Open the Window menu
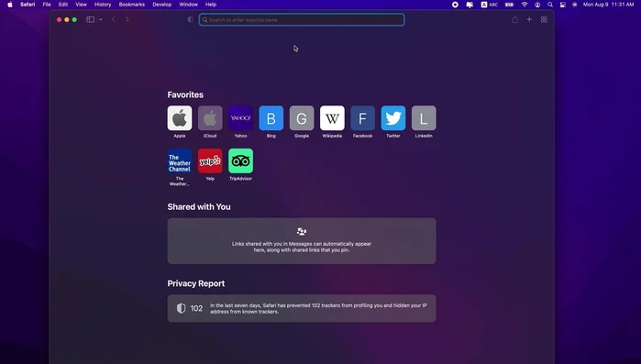641x364 pixels. pos(189,5)
